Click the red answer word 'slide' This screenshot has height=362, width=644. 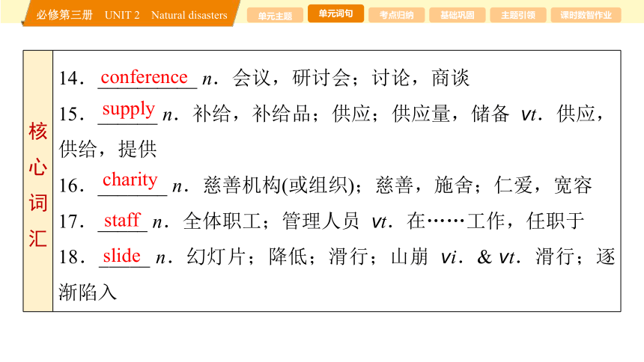[x=121, y=256]
